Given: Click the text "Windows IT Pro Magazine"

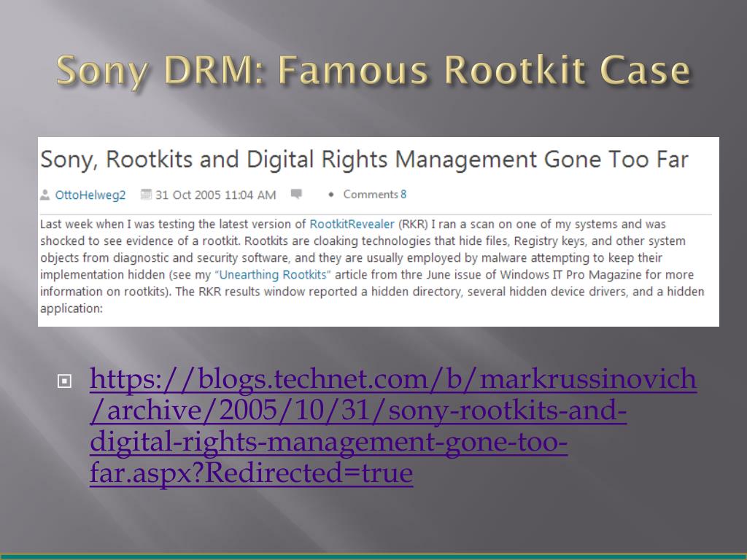Looking at the screenshot, I should pos(570,275).
